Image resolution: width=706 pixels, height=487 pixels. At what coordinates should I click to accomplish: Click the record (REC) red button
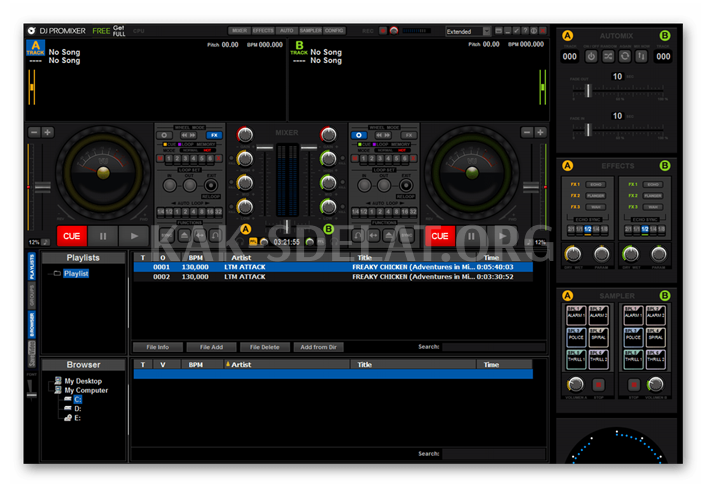(x=383, y=31)
